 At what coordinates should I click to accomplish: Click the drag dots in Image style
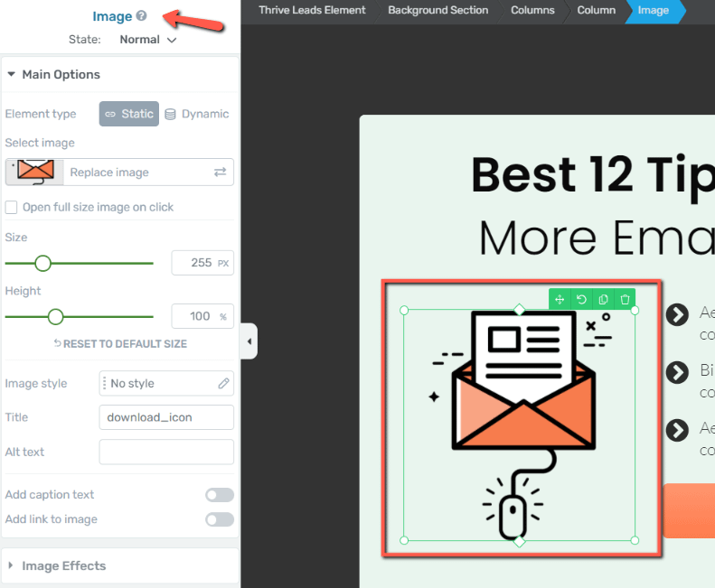pos(105,383)
